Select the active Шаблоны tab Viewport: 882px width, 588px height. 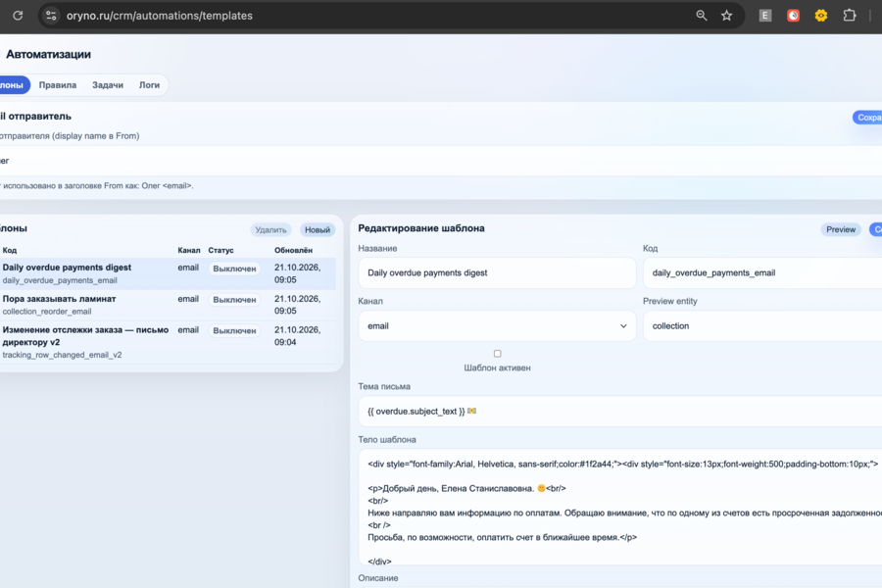tap(14, 85)
